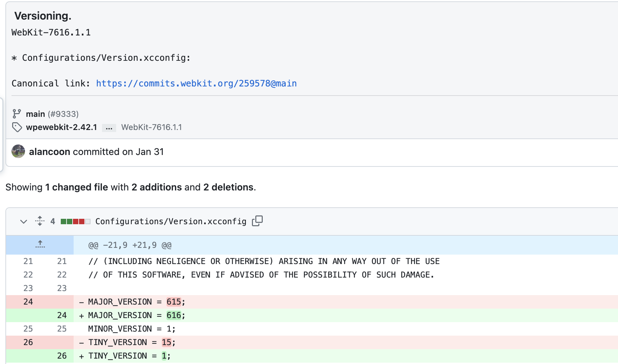Click the main branch name
The width and height of the screenshot is (618, 364).
point(35,114)
